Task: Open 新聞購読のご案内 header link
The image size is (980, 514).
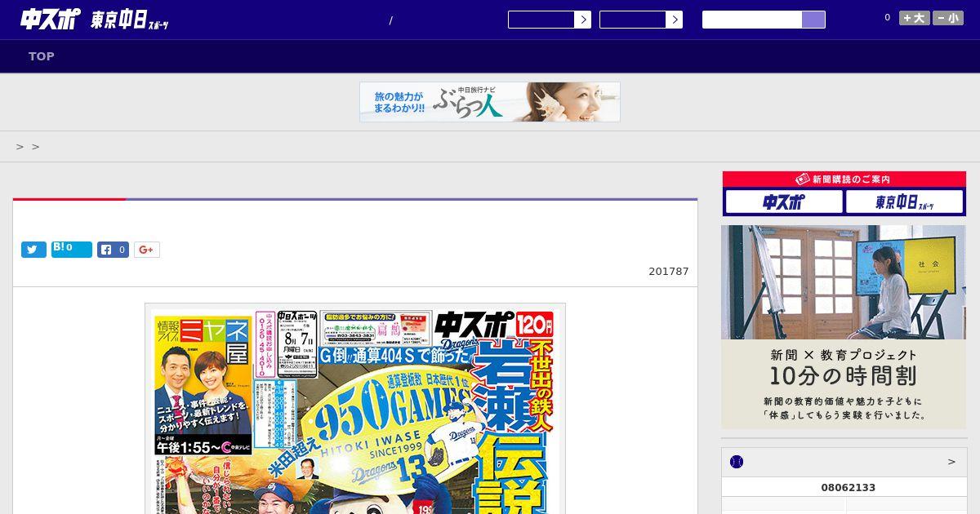Action: [844, 179]
